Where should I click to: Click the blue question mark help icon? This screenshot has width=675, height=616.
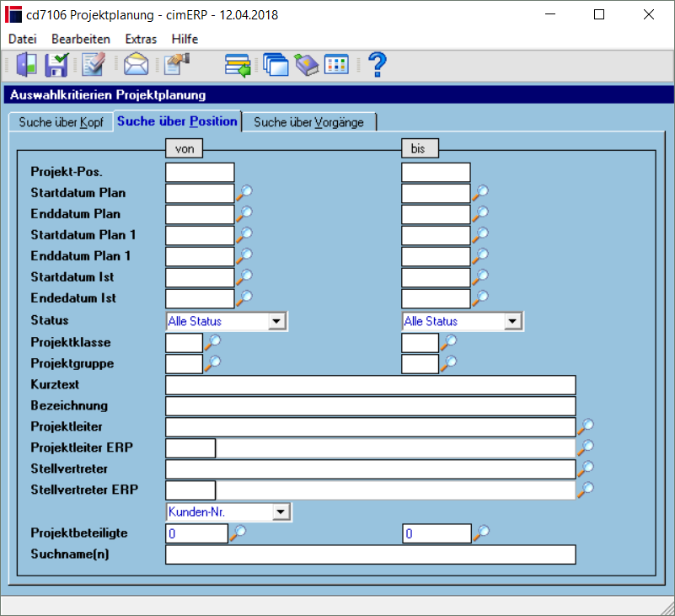(x=378, y=65)
